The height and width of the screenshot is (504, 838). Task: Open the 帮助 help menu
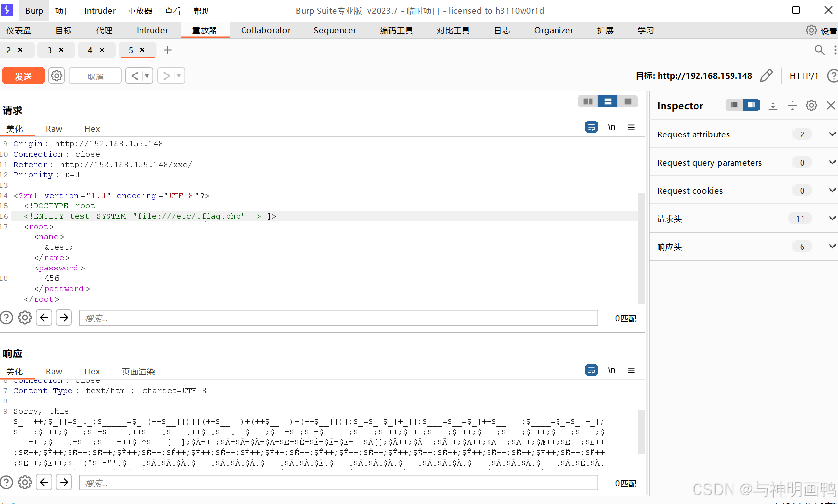[x=202, y=11]
